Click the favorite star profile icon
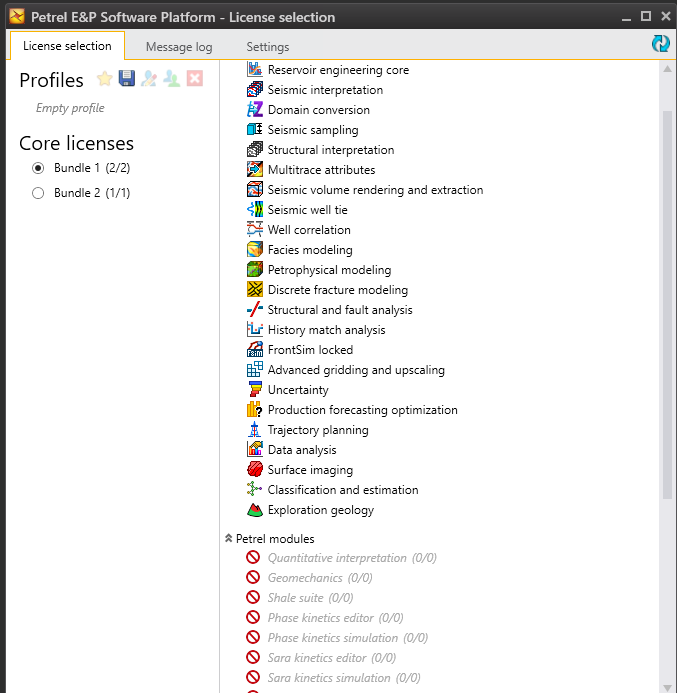 [105, 79]
